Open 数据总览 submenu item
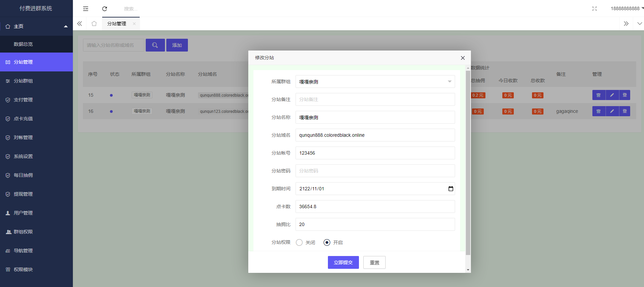Screen dimensions: 644x287 [x=36, y=44]
